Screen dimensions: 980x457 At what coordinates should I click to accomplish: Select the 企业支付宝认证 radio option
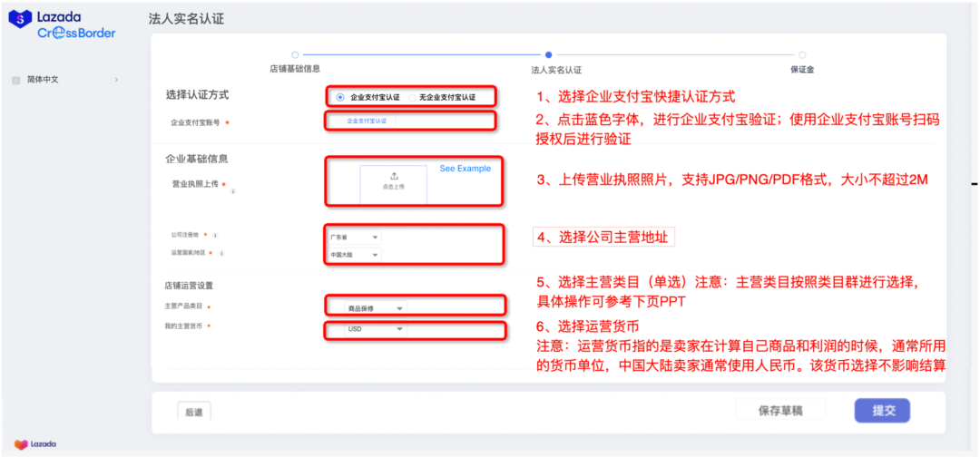pyautogui.click(x=340, y=97)
